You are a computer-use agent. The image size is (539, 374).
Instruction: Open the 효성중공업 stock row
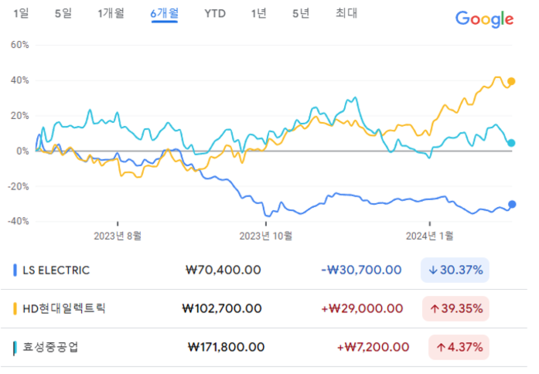(264, 347)
